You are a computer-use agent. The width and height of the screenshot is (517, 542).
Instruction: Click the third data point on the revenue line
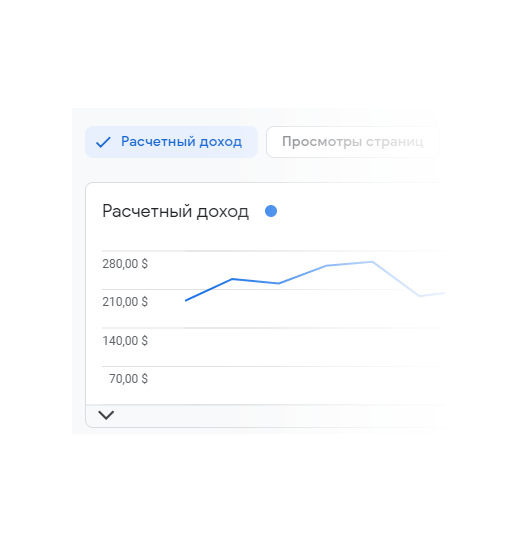click(x=279, y=283)
